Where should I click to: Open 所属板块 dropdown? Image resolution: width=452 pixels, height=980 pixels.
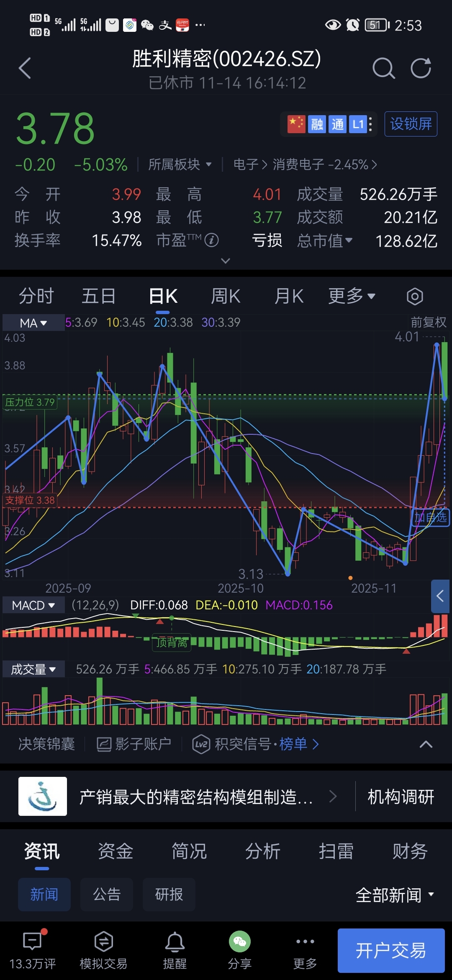[180, 165]
